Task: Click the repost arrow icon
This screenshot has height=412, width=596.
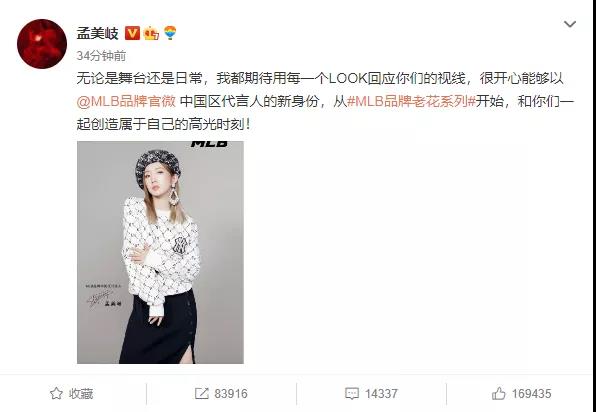Action: 201,393
